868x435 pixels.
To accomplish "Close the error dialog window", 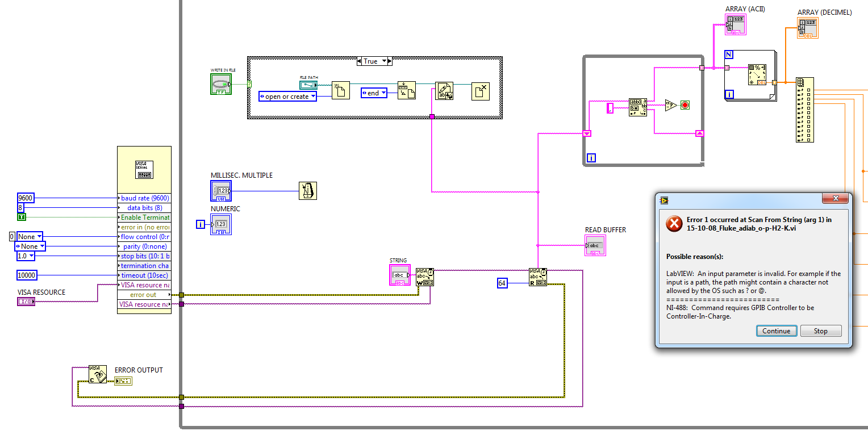I will coord(836,198).
